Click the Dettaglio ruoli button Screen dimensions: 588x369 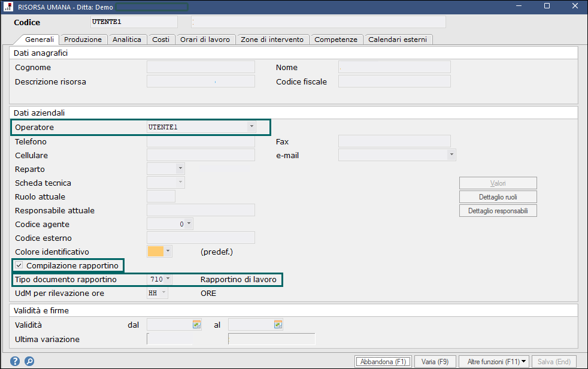498,197
